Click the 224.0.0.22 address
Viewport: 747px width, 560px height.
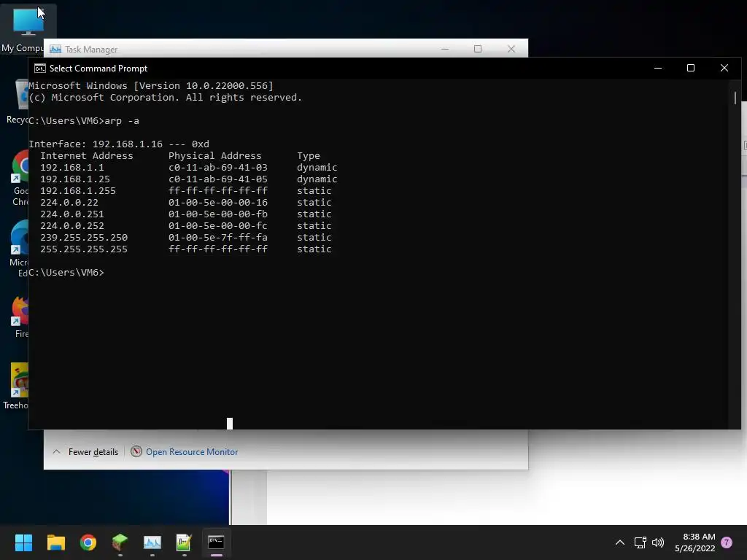69,203
